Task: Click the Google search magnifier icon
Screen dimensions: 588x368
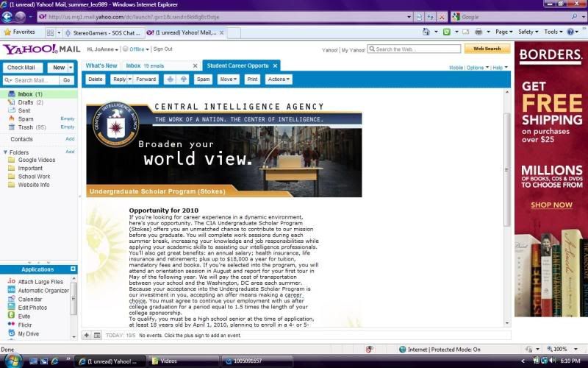Action: click(x=574, y=17)
